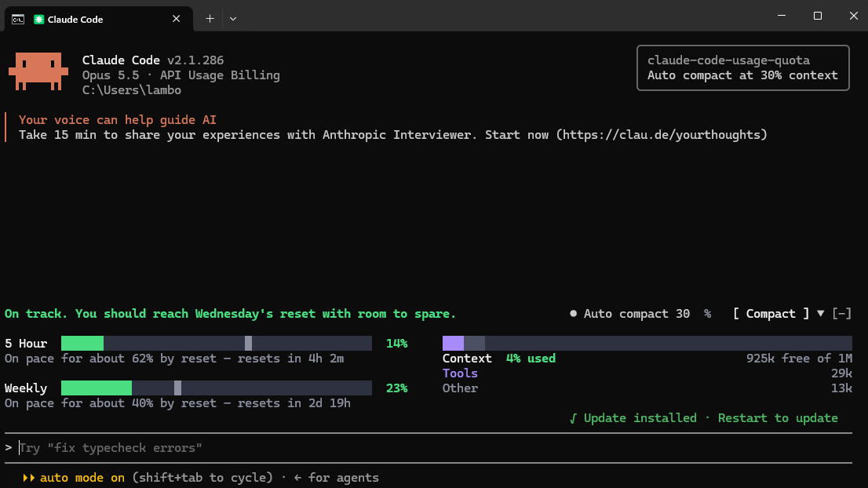Click '5 Hour' pace text resets in 4h 2m
The height and width of the screenshot is (488, 868).
pyautogui.click(x=174, y=359)
